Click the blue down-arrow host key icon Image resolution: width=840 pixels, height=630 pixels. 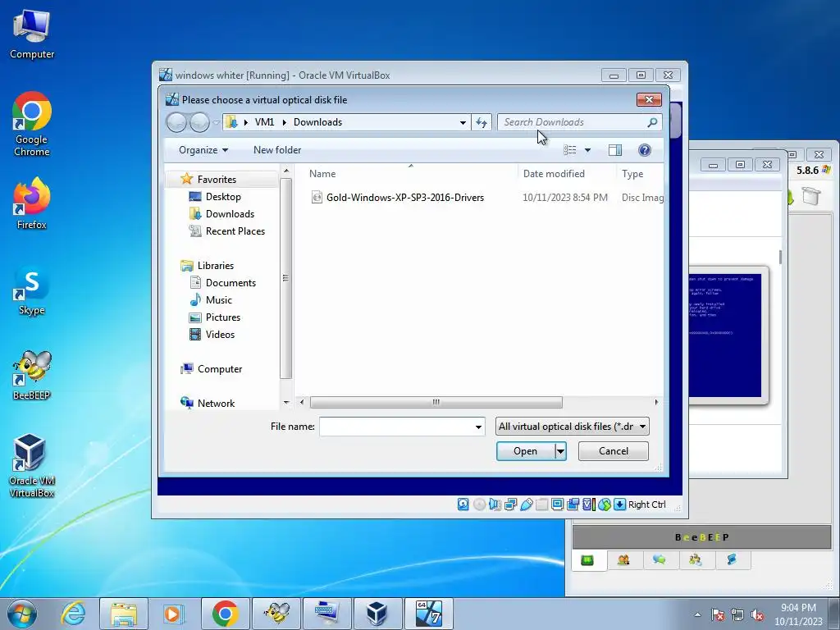[x=620, y=504]
